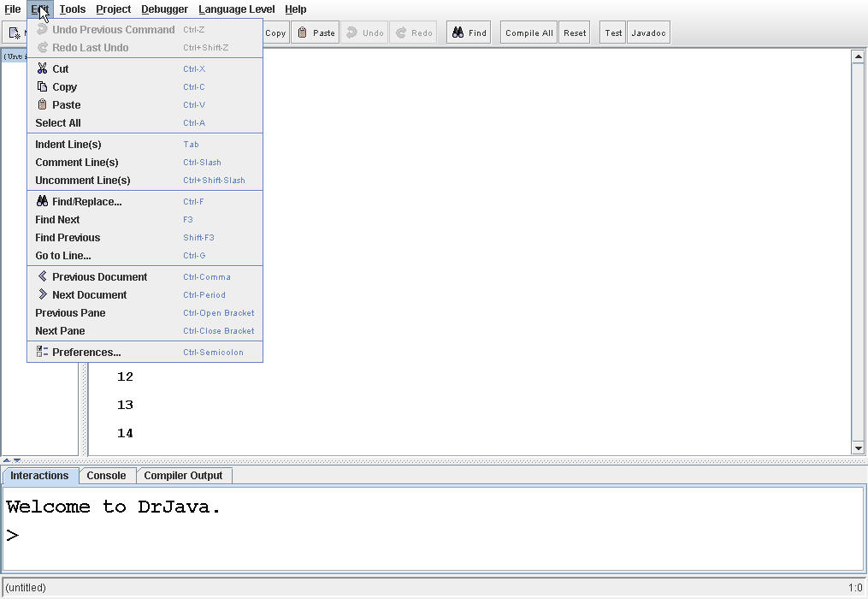The image size is (868, 599).
Task: Click the Ctrl-Semicolon shortcut text
Action: 213,353
